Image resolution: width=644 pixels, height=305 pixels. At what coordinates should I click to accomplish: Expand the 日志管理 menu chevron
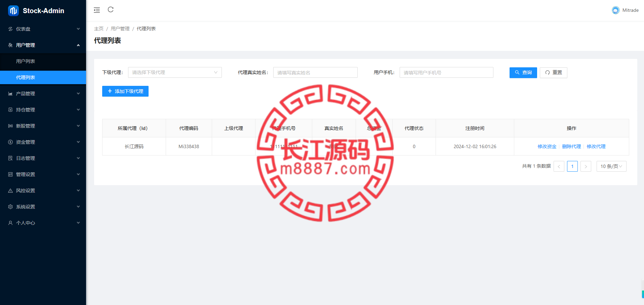[x=78, y=158]
